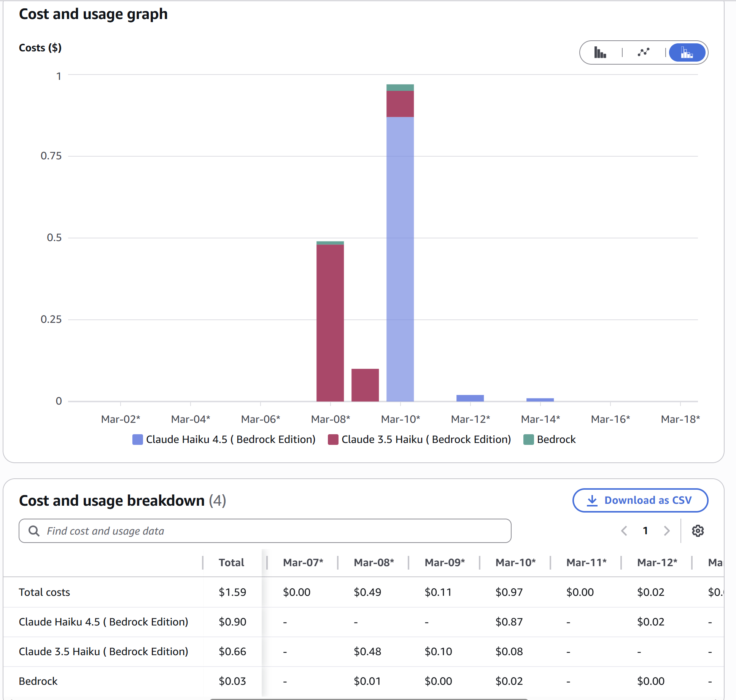The image size is (736, 700).
Task: Click the Mar-08 column header
Action: (374, 562)
